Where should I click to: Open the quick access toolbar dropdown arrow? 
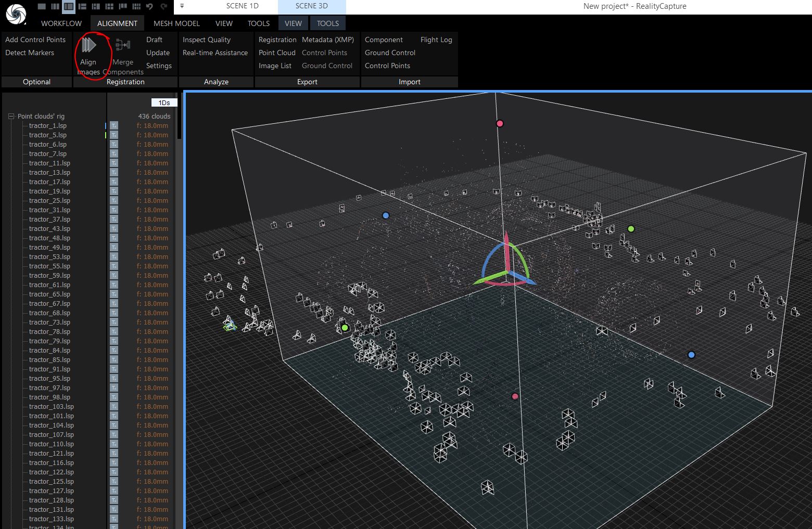(182, 6)
